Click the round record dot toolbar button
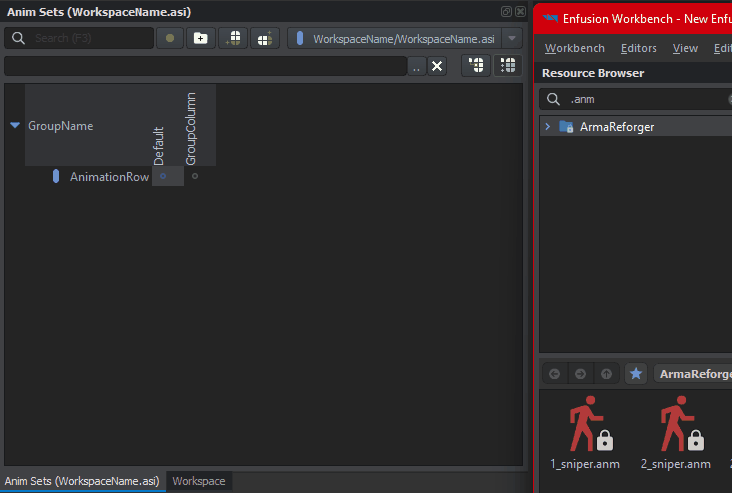The width and height of the screenshot is (732, 493). 170,38
